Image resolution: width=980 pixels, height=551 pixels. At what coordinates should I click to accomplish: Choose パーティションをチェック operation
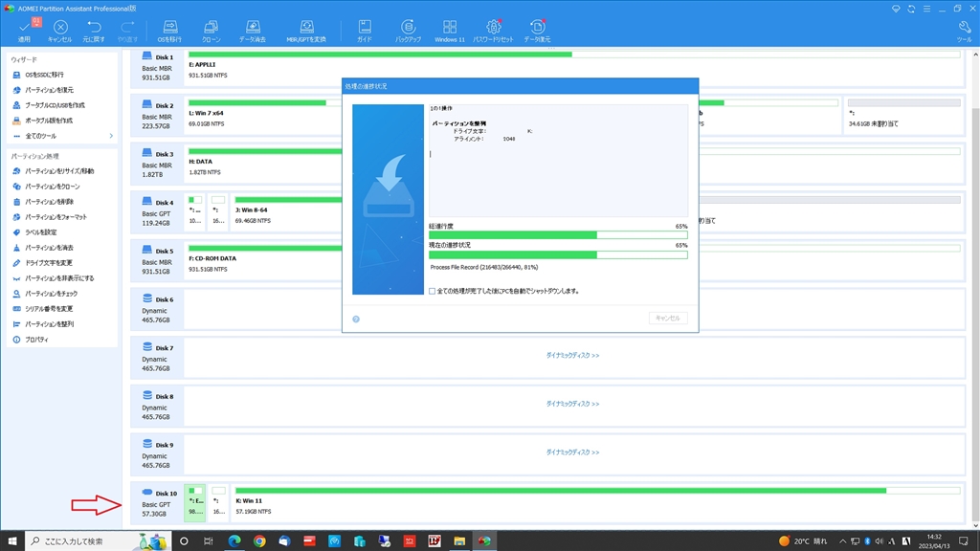click(x=52, y=294)
